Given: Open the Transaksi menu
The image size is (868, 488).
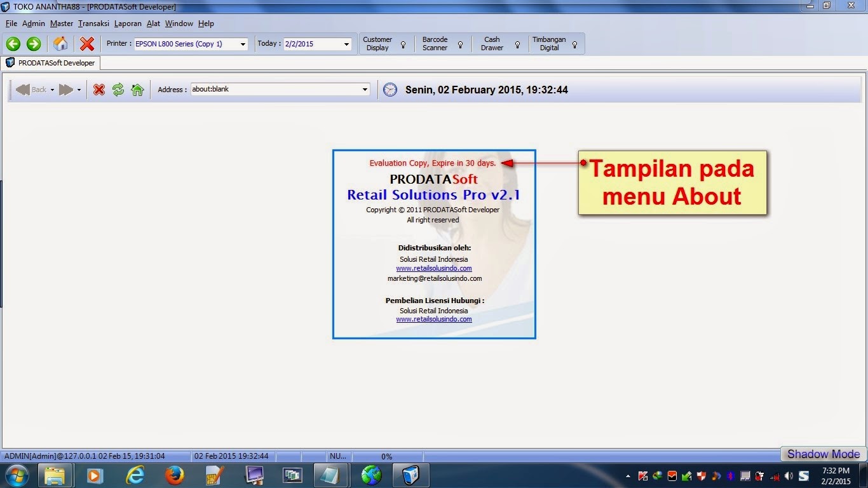Looking at the screenshot, I should pos(93,24).
